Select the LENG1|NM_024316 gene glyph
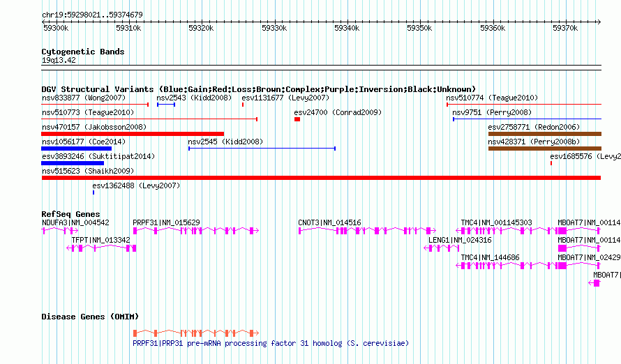This screenshot has height=364, width=621. point(441,248)
